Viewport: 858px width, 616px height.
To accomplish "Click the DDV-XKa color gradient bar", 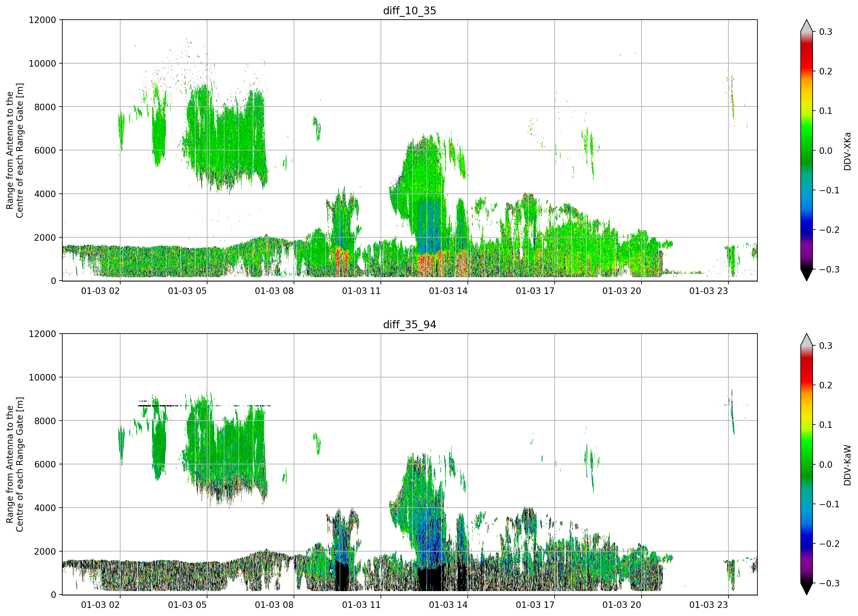I will 807,151.
